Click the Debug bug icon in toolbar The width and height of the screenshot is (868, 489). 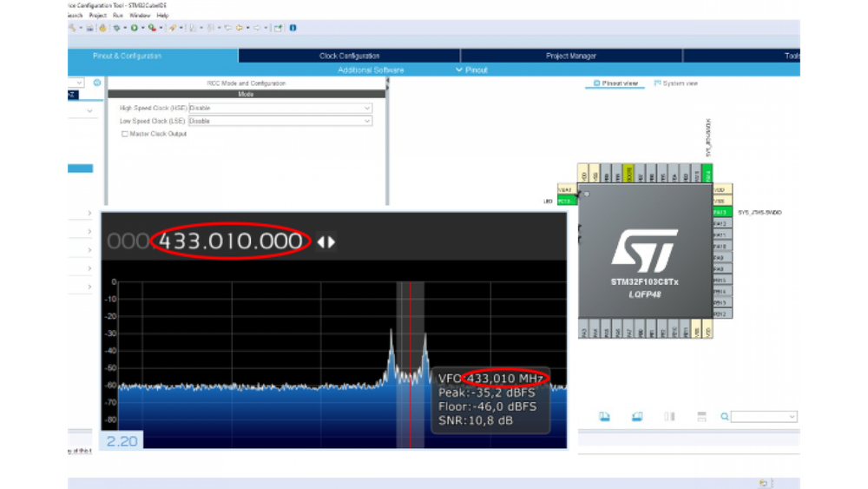click(115, 28)
